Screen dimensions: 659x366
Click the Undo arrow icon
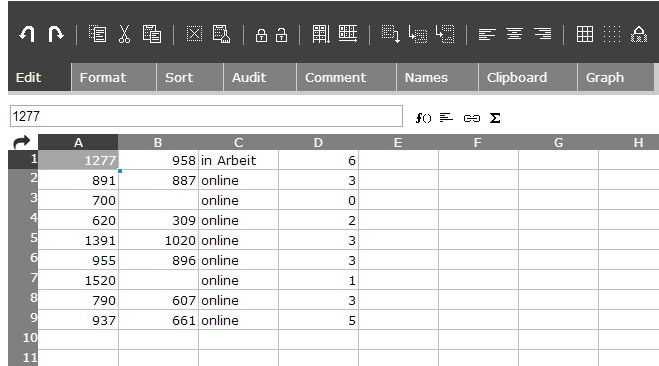[x=27, y=34]
